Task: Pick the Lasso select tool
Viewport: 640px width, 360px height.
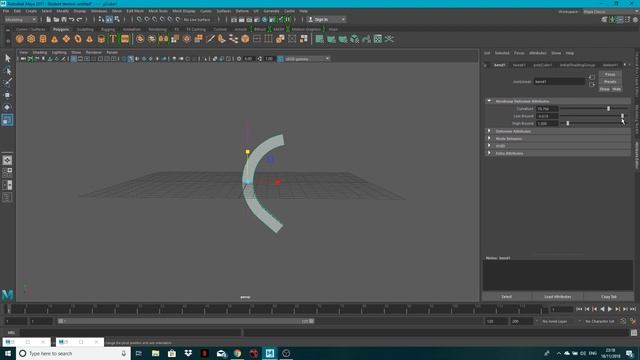Action: (7, 71)
